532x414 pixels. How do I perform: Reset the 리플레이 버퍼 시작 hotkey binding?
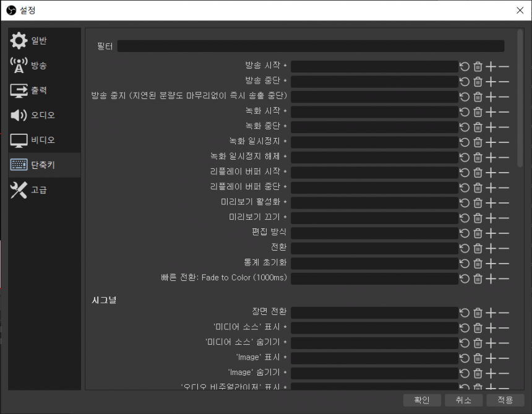pyautogui.click(x=465, y=172)
